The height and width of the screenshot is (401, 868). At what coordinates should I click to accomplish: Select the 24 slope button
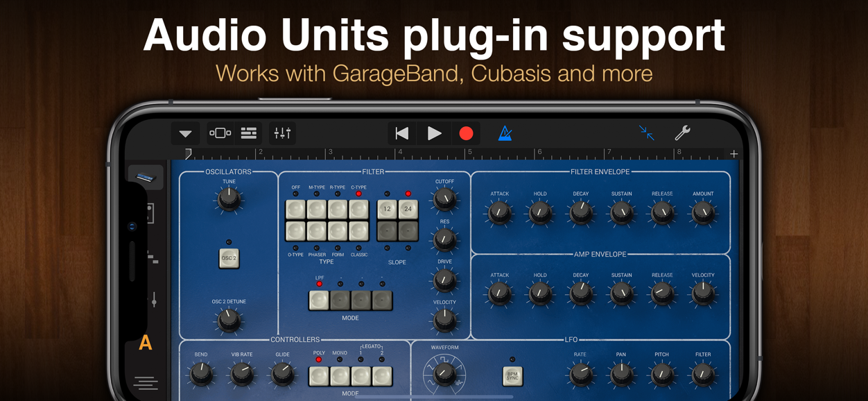[408, 209]
